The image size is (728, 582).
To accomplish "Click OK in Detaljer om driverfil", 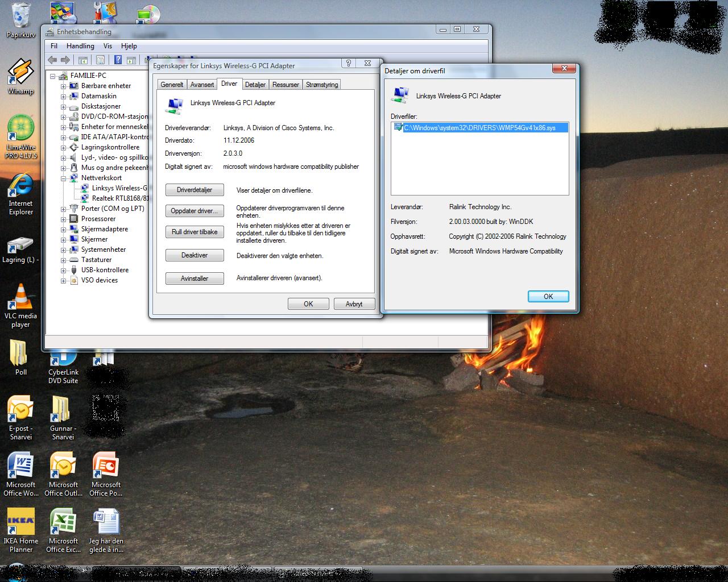I will tap(548, 296).
